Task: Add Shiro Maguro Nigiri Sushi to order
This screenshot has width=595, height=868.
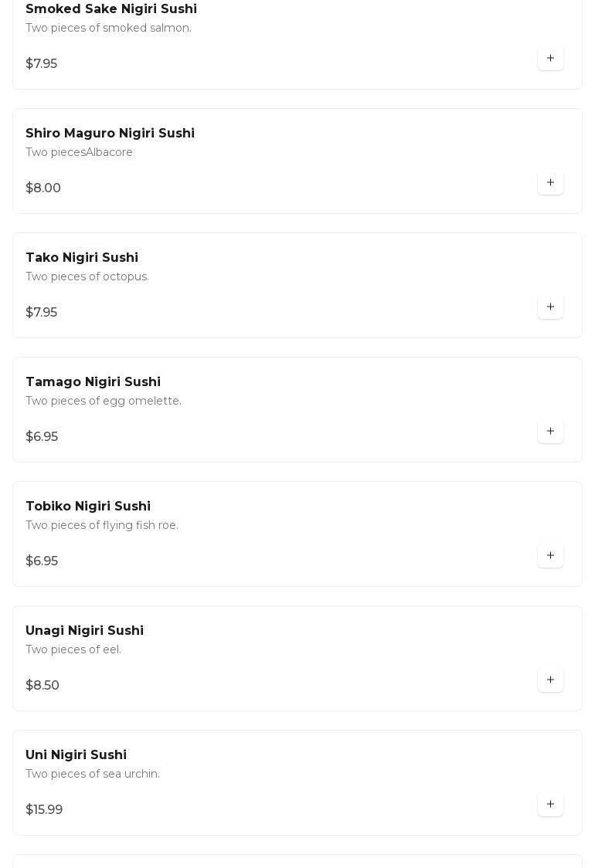Action: pyautogui.click(x=550, y=183)
